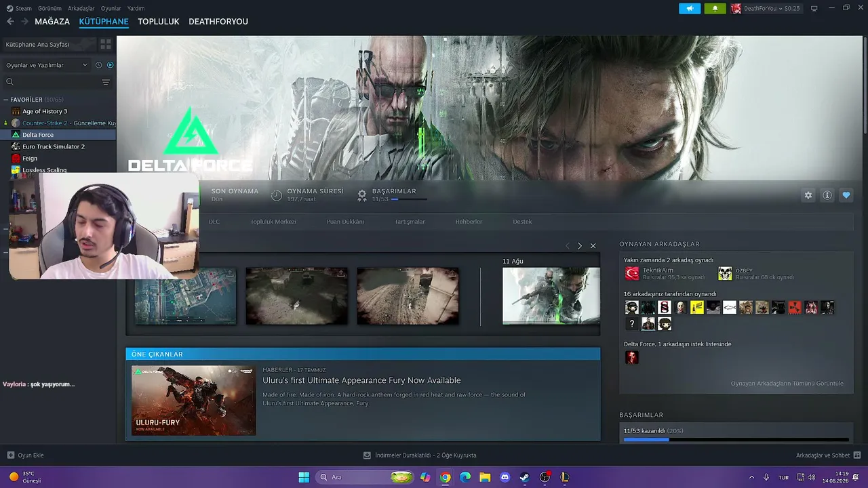Open the Görünüm menu
The height and width of the screenshot is (488, 868).
pos(50,8)
